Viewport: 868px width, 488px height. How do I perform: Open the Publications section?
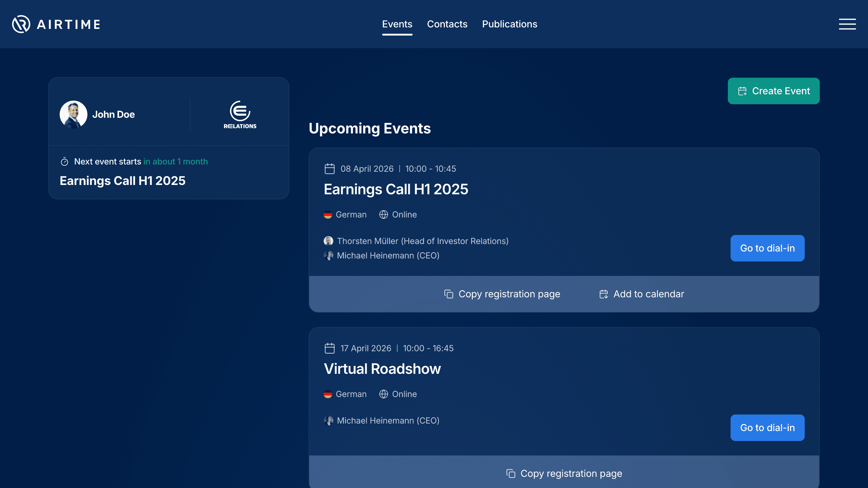tap(509, 24)
